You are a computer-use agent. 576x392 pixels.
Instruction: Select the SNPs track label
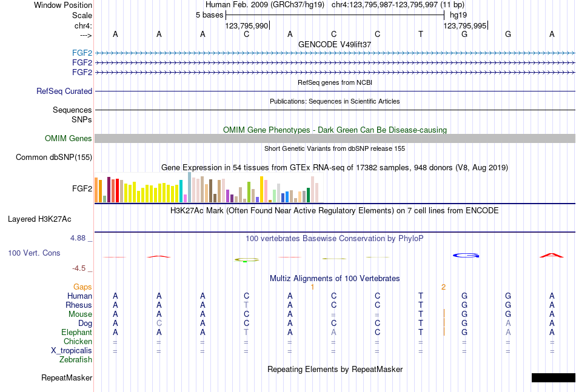point(82,119)
